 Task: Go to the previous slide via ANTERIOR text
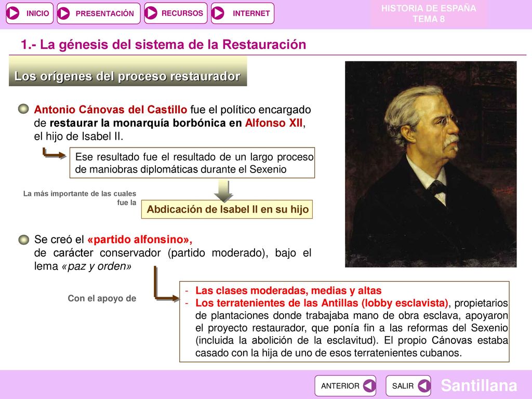tap(340, 386)
